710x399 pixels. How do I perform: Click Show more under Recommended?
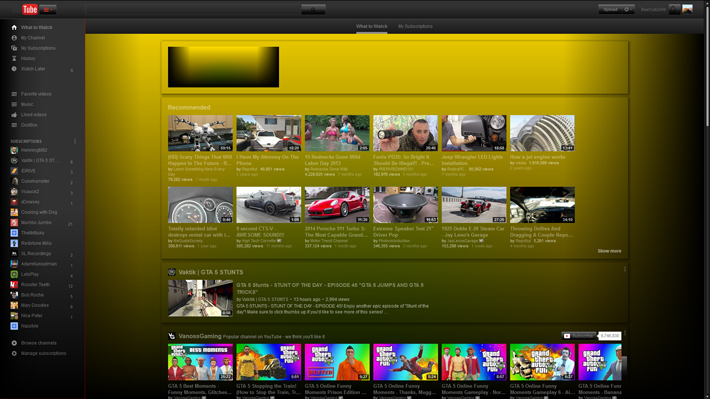pos(609,251)
